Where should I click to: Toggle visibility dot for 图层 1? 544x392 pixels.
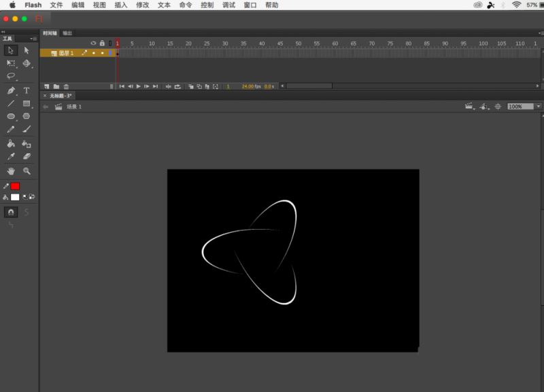[x=94, y=52]
